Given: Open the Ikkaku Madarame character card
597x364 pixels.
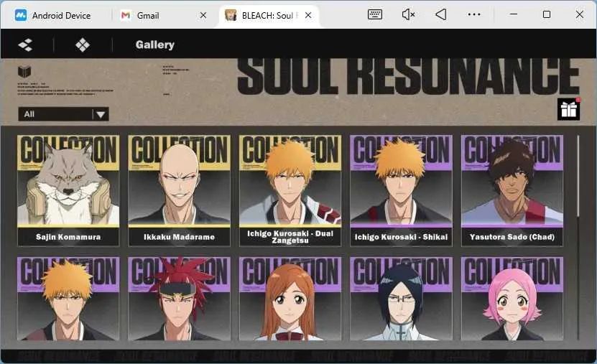Looking at the screenshot, I should pos(180,190).
